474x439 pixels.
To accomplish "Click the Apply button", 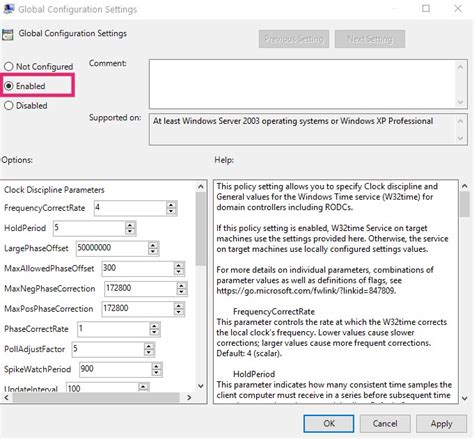I will [x=441, y=424].
